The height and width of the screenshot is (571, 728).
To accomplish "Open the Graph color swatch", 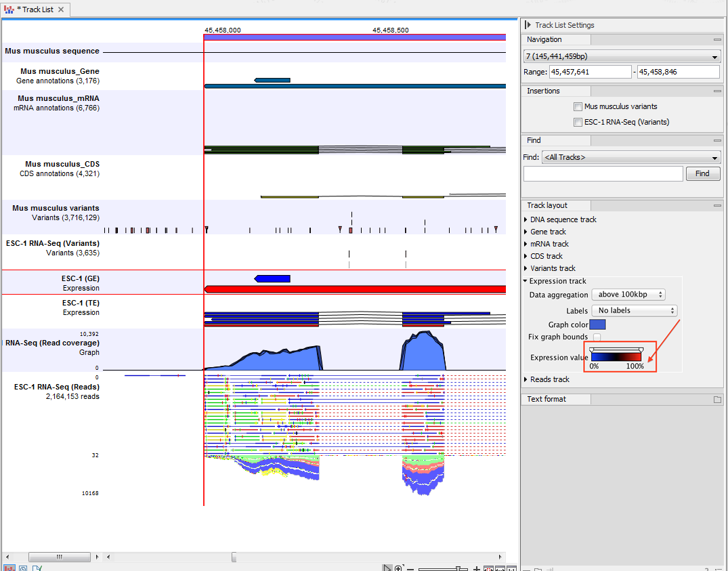I will [x=597, y=324].
